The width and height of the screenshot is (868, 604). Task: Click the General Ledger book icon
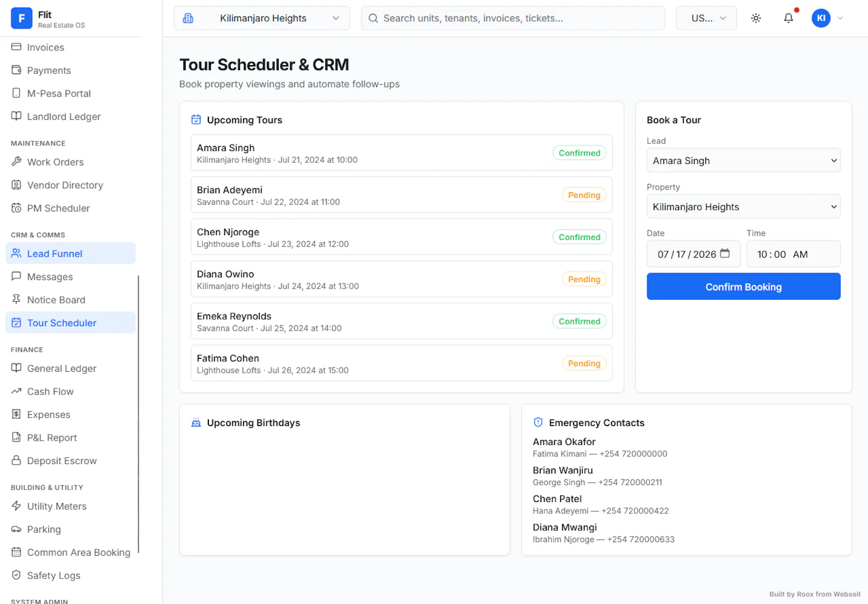tap(16, 368)
